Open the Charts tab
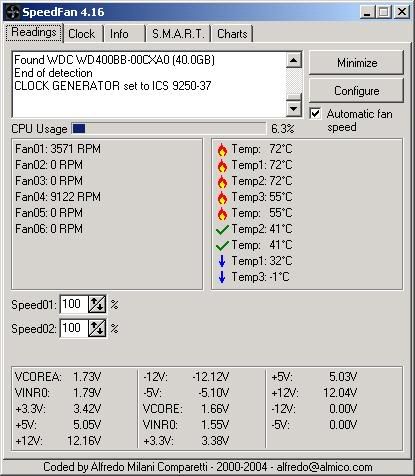The width and height of the screenshot is (415, 476). click(232, 34)
